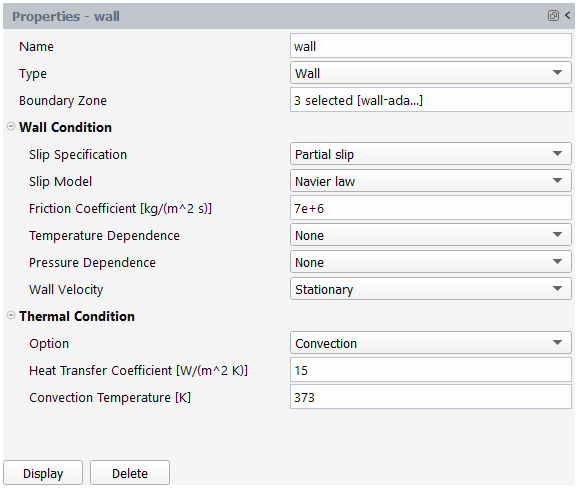This screenshot has height=488, width=579.
Task: Click the Delete button
Action: tap(130, 473)
